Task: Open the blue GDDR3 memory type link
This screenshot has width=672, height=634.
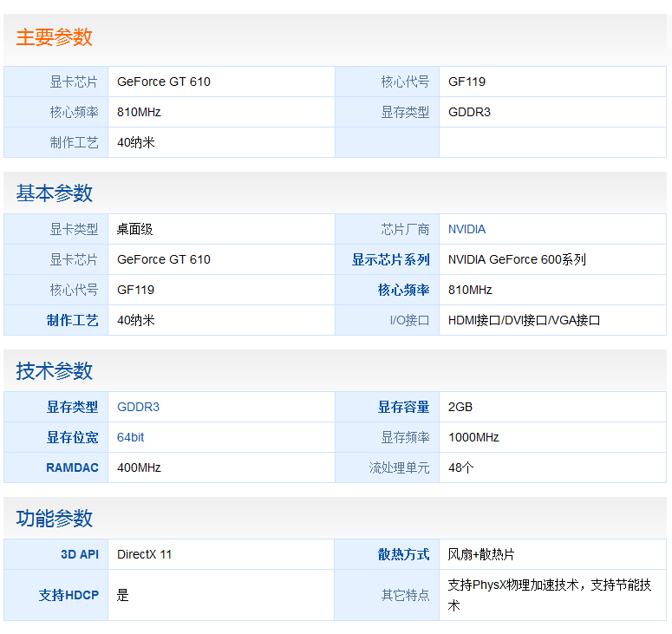Action: (138, 407)
